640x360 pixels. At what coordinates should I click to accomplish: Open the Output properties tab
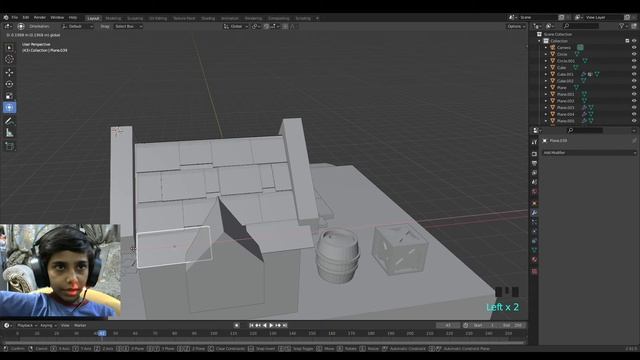(x=534, y=163)
